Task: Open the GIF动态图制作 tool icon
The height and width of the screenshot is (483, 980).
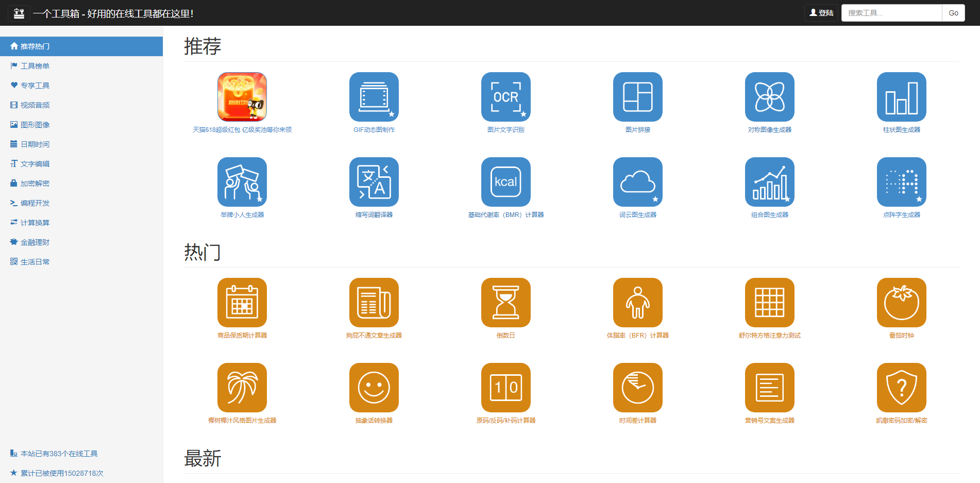Action: (374, 97)
